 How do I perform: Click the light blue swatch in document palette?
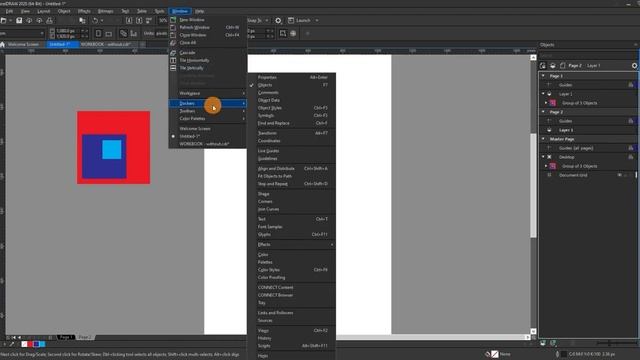(x=42, y=344)
